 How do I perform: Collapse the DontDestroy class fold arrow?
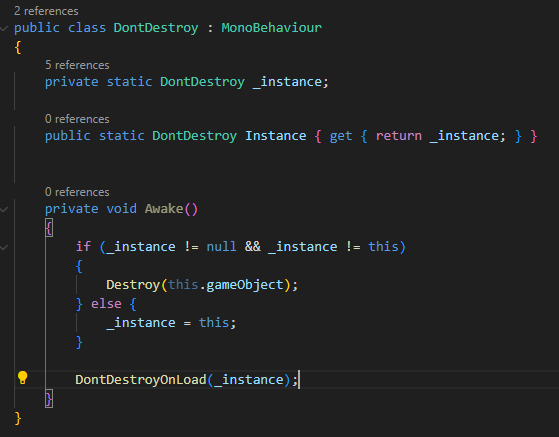tap(4, 28)
